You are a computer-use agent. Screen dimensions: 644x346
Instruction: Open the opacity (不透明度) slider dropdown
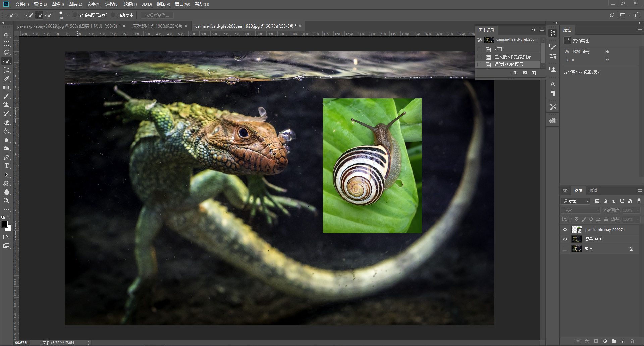pos(638,210)
